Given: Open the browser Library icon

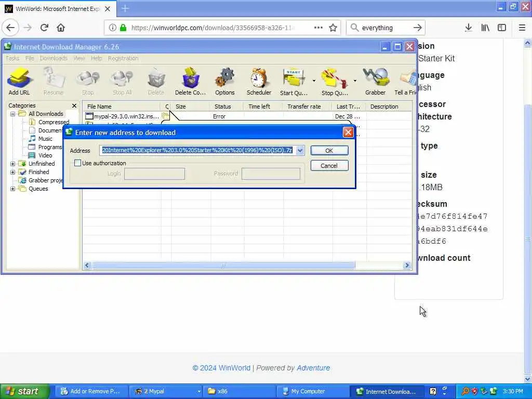Looking at the screenshot, I should (485, 28).
